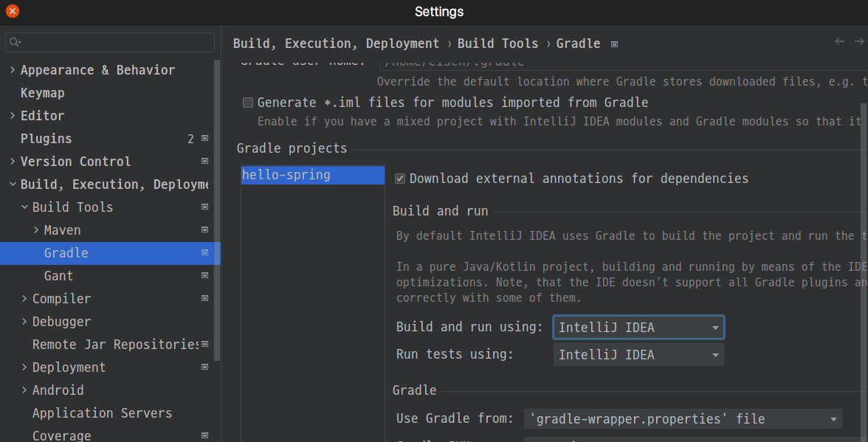Image resolution: width=868 pixels, height=442 pixels.
Task: Focus the settings search field
Action: [109, 43]
